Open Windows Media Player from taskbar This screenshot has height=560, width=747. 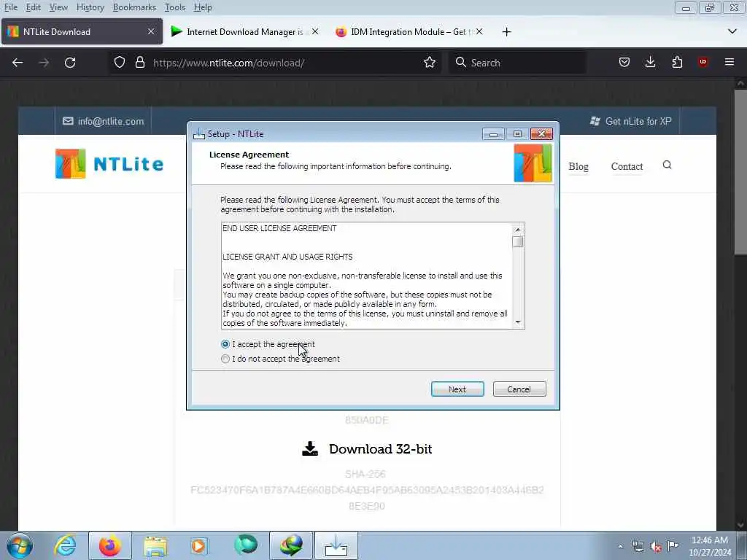point(200,545)
